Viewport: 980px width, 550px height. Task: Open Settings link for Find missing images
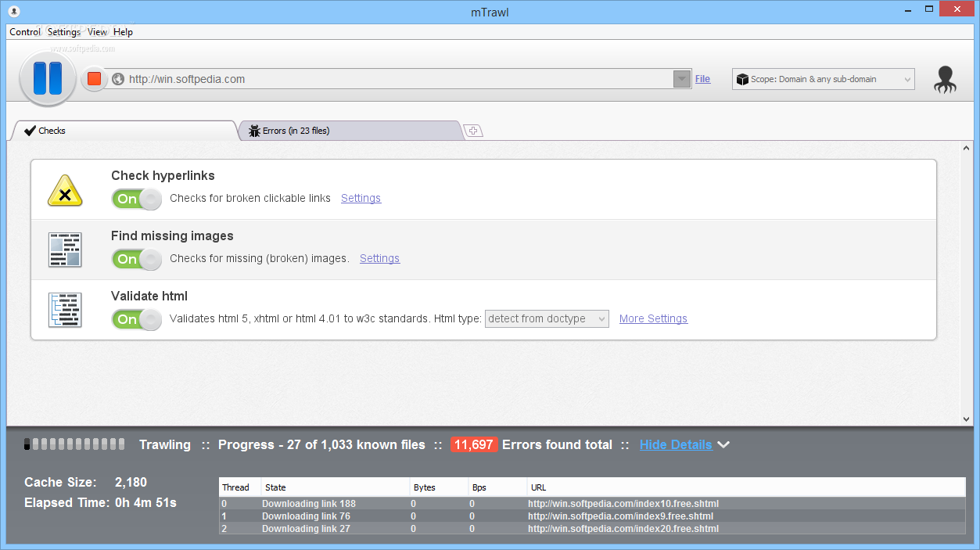pyautogui.click(x=379, y=258)
